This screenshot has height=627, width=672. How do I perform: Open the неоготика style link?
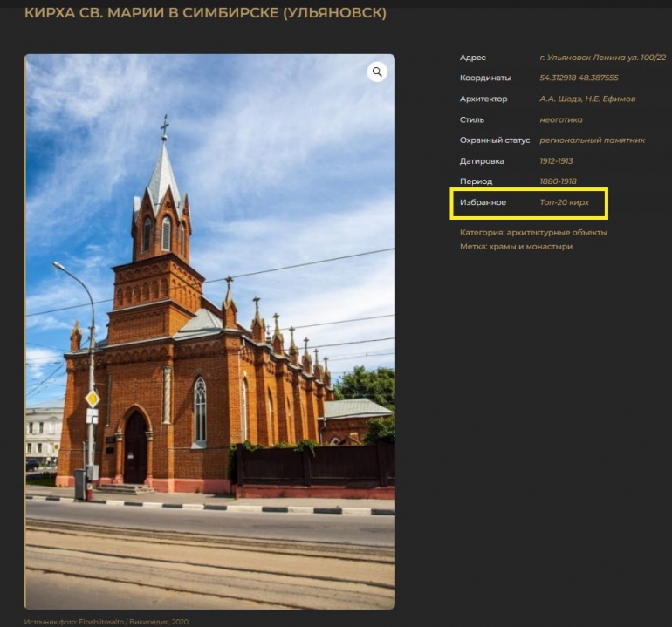[x=561, y=120]
